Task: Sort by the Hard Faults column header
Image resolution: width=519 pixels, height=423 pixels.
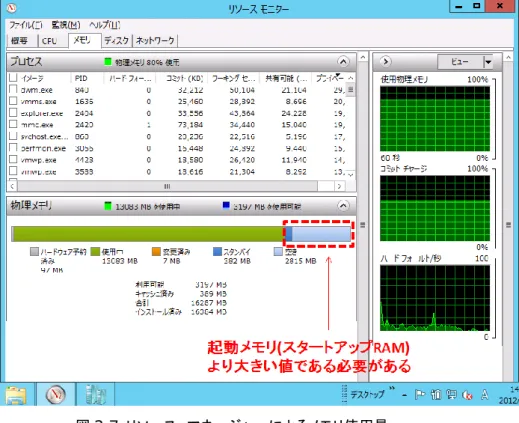Action: click(130, 78)
